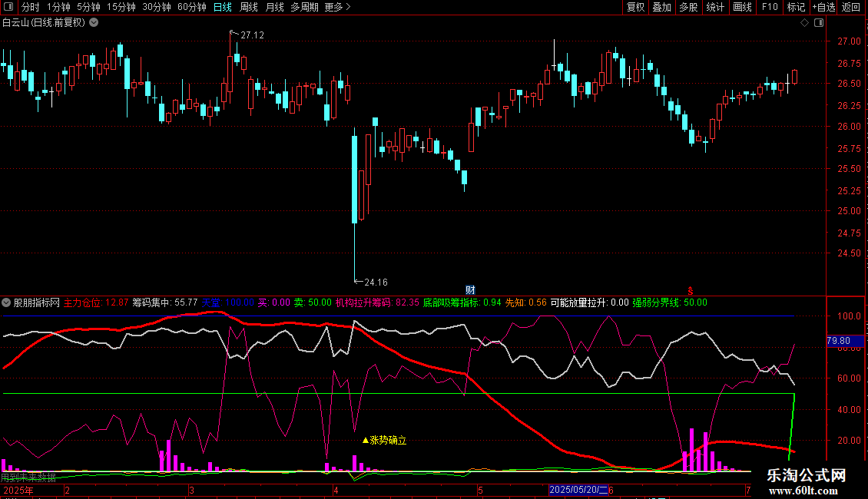Click the 2025/05/20/二 date marker
The width and height of the screenshot is (868, 499).
pyautogui.click(x=578, y=490)
